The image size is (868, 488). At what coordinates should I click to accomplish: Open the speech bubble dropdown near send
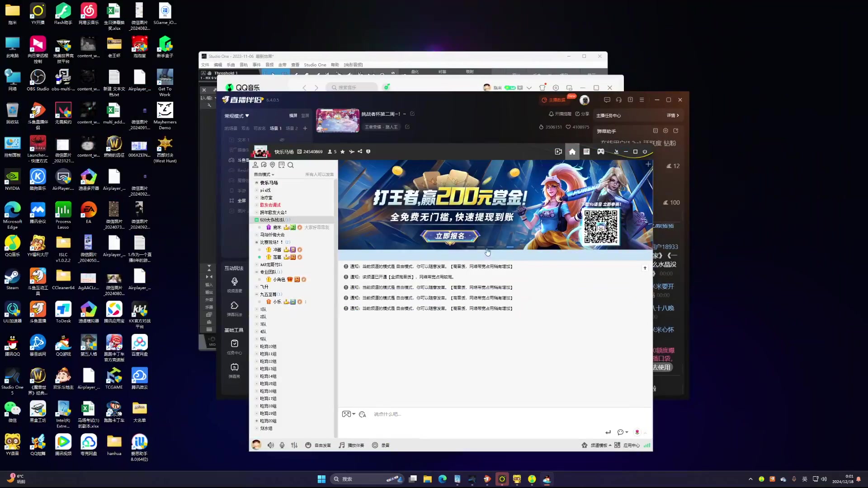tap(623, 432)
